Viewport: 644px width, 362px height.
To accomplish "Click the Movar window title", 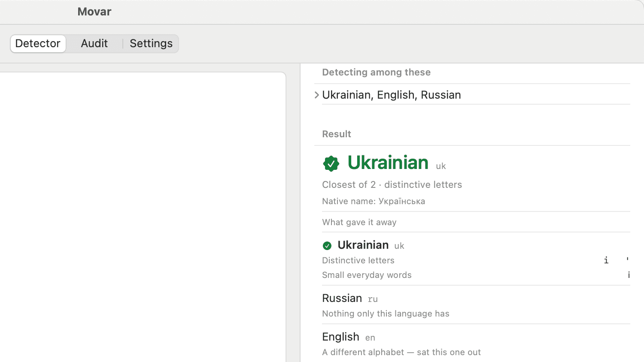I will pyautogui.click(x=94, y=12).
